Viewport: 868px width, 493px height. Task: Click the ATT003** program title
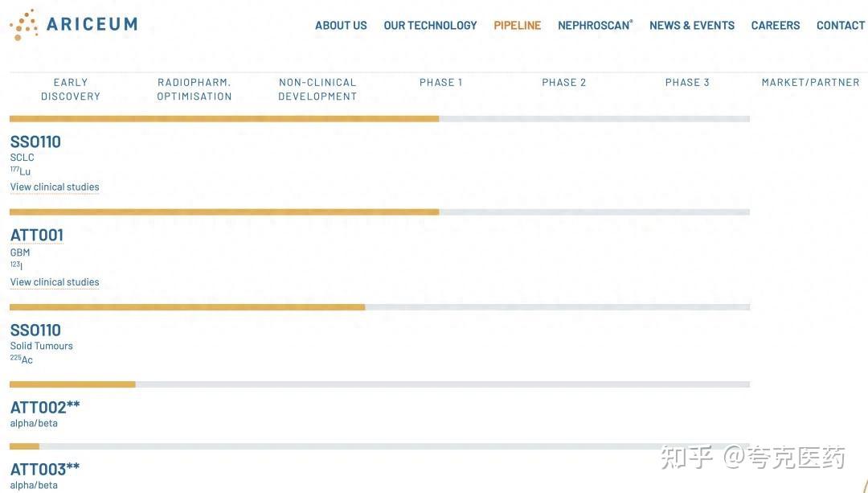tap(45, 469)
